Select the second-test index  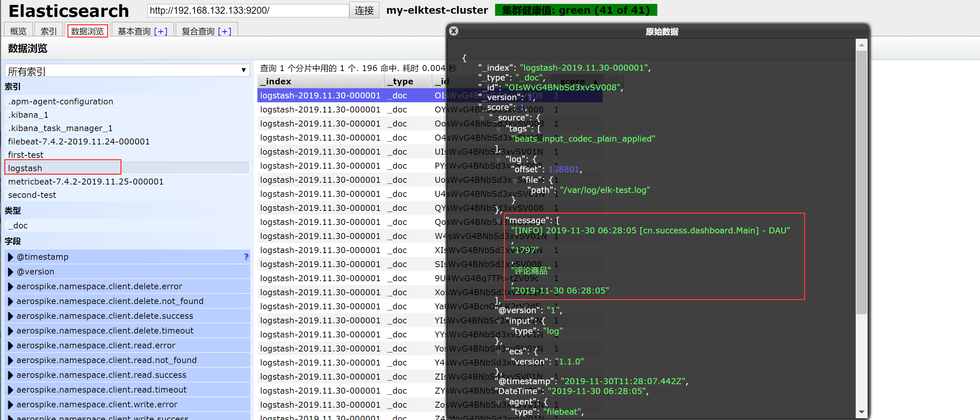[x=127, y=195]
